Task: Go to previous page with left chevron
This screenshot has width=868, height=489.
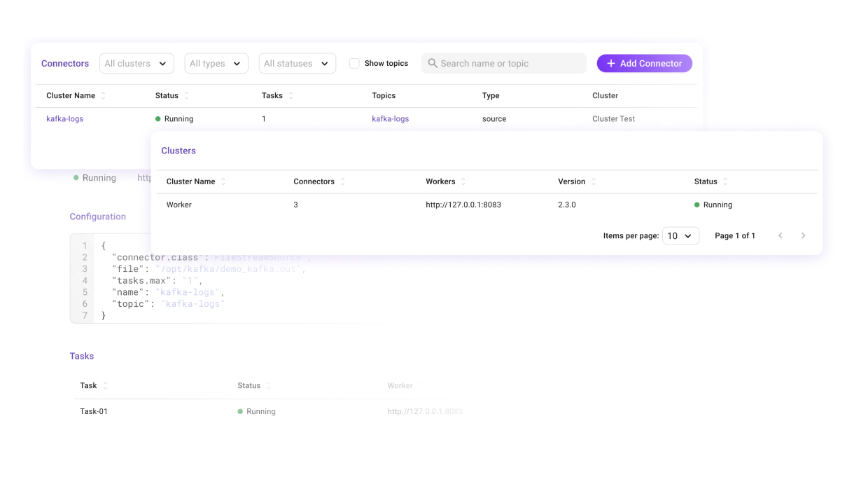Action: point(780,235)
